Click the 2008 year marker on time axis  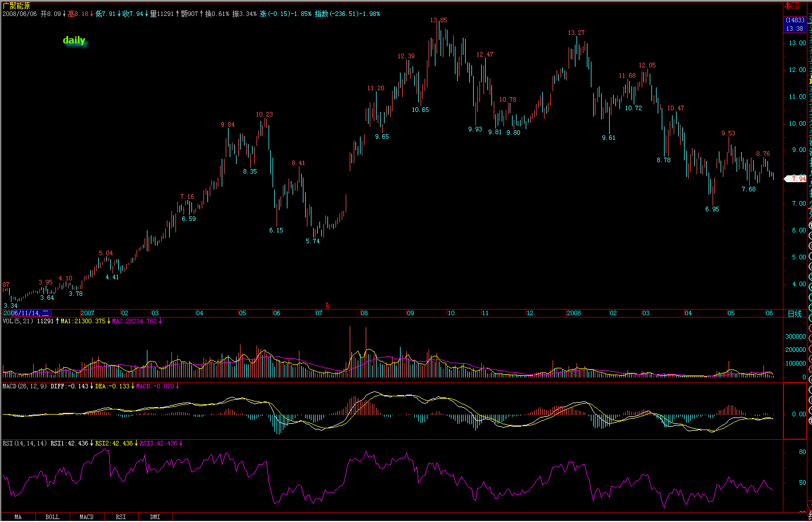click(574, 313)
